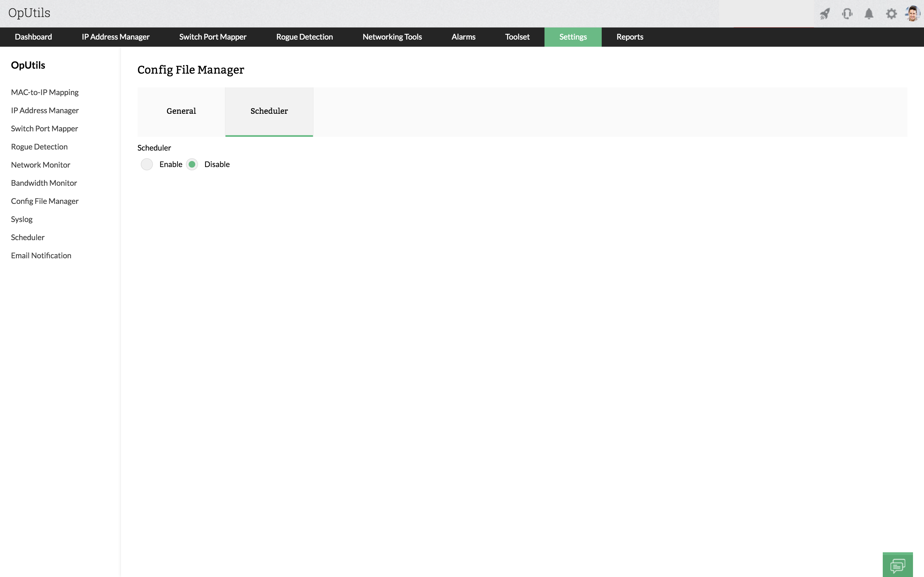Select the Enable scheduler radio button
924x577 pixels.
click(147, 165)
